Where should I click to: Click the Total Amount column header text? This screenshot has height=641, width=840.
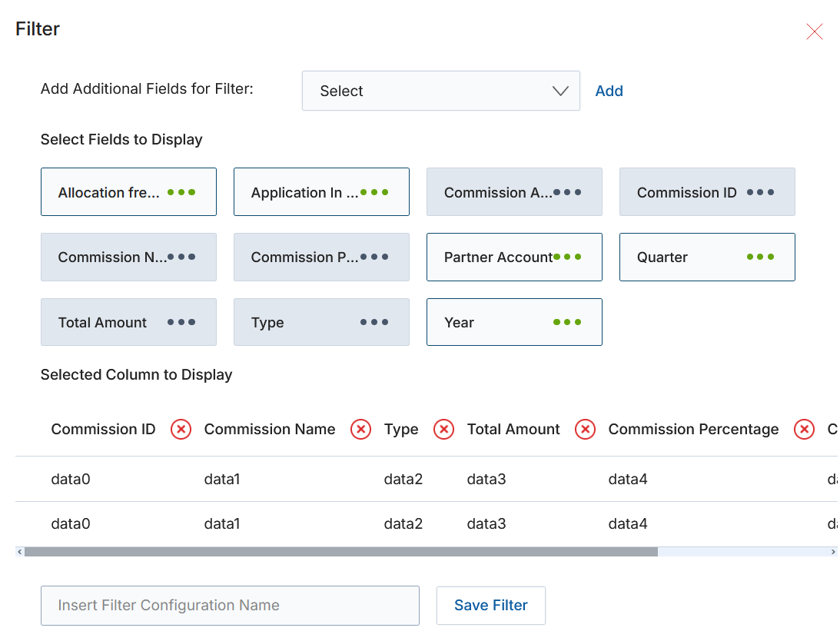[513, 430]
